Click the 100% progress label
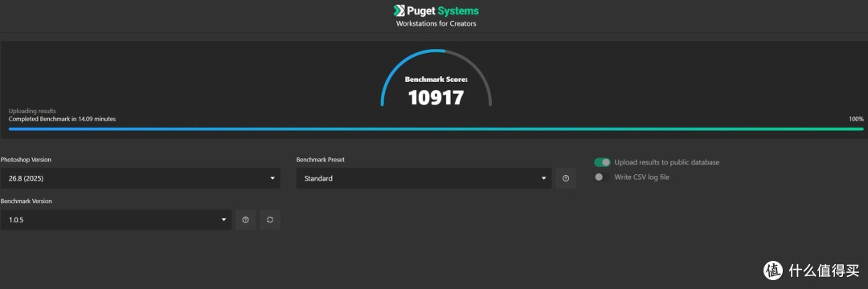868x289 pixels. pos(857,119)
